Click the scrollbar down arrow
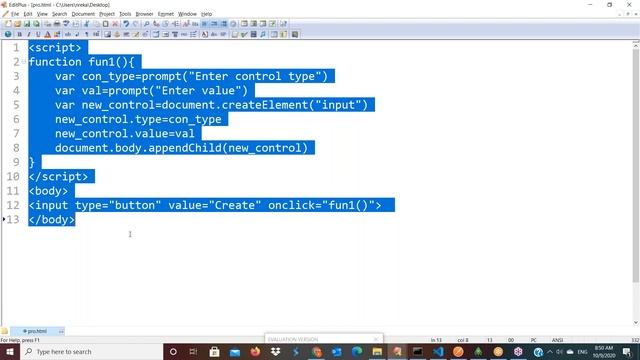The height and width of the screenshot is (360, 640). pyautogui.click(x=636, y=322)
